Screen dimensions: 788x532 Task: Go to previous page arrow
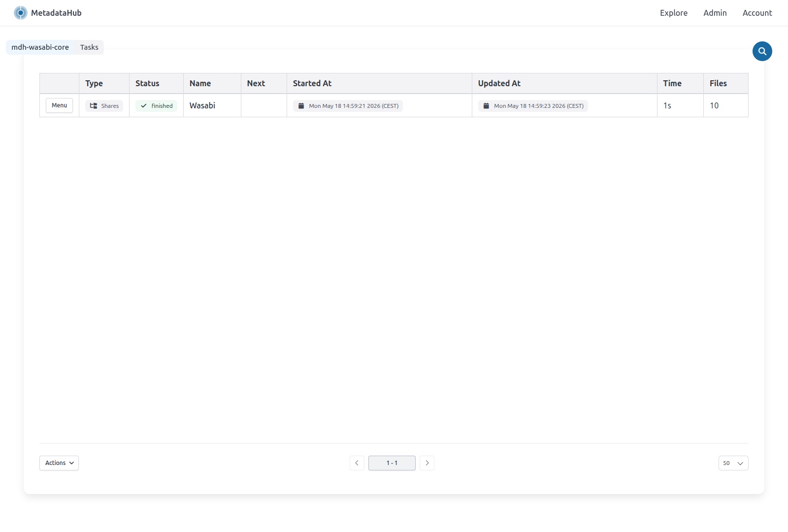point(357,463)
